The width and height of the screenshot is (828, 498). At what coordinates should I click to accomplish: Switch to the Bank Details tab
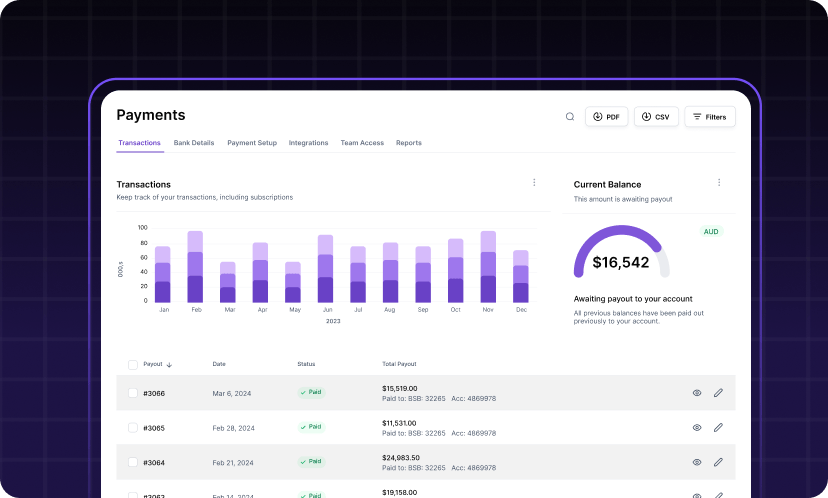[x=194, y=143]
